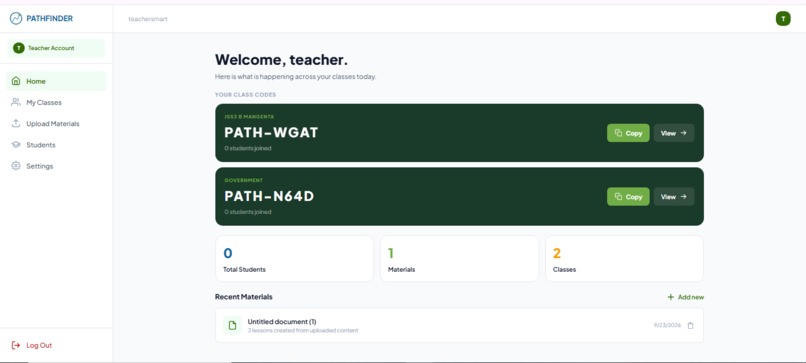806x363 pixels.
Task: Click the Classes stat card
Action: click(x=625, y=259)
